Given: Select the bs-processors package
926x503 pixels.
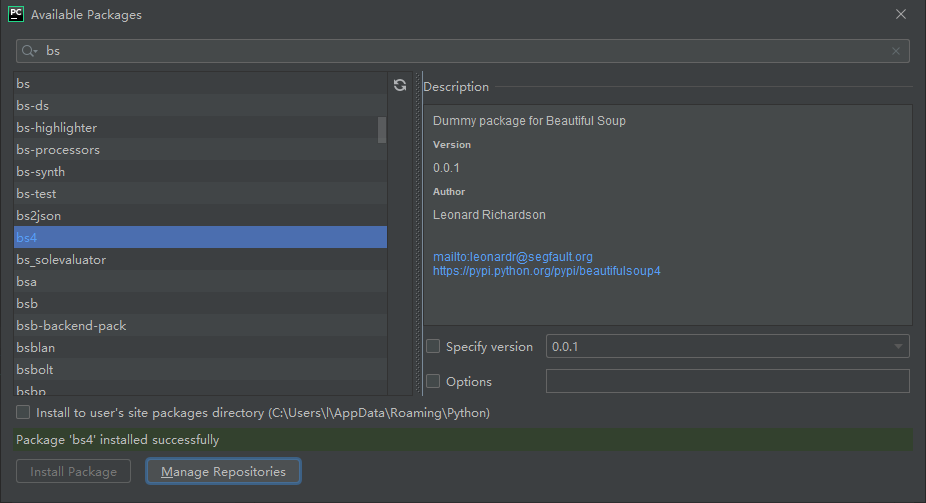Looking at the screenshot, I should point(200,150).
